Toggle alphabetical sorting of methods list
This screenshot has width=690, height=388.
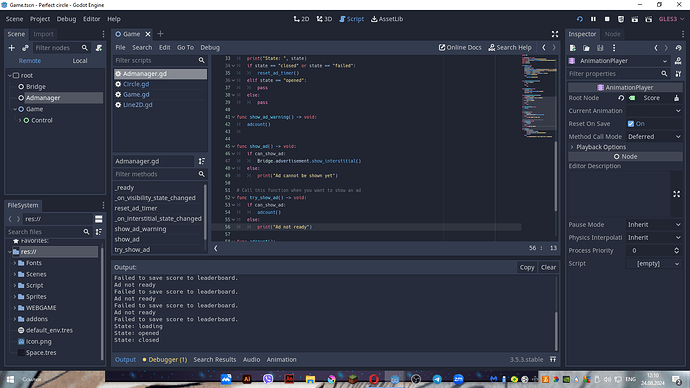pyautogui.click(x=202, y=161)
